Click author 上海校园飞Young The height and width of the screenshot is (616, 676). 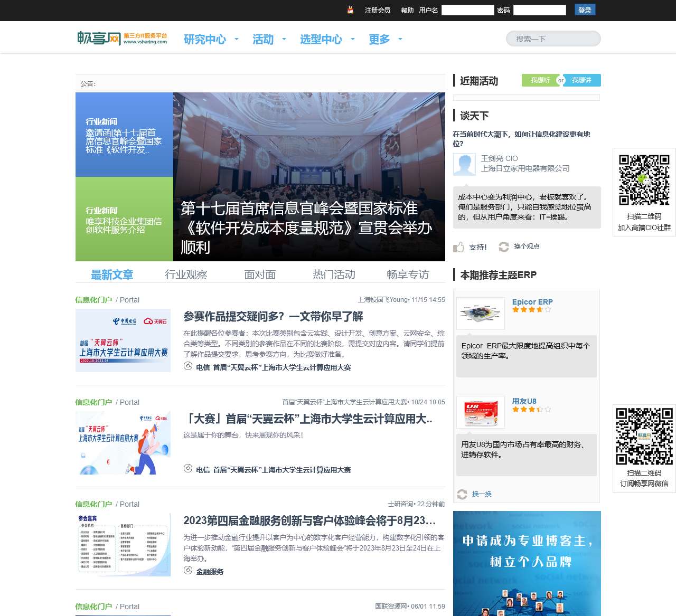383,300
